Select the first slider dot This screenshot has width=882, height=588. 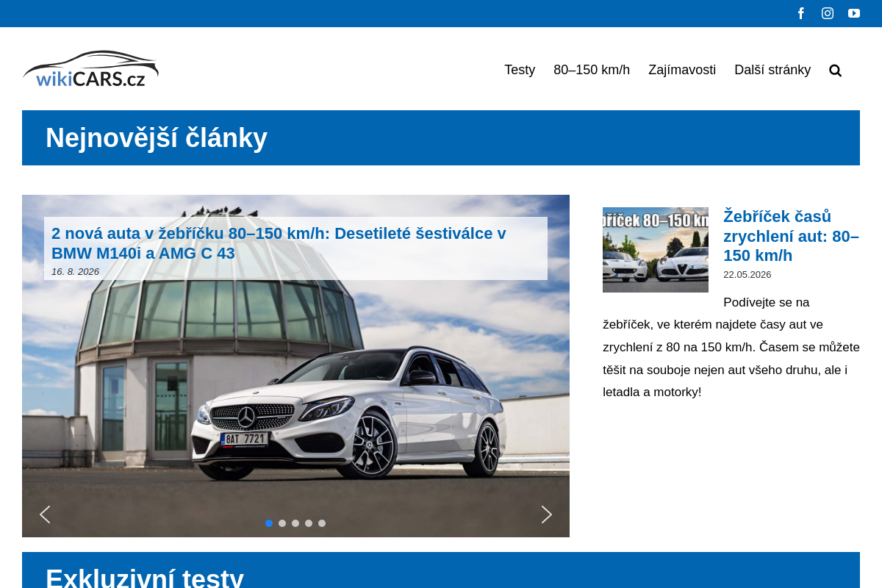click(x=269, y=523)
